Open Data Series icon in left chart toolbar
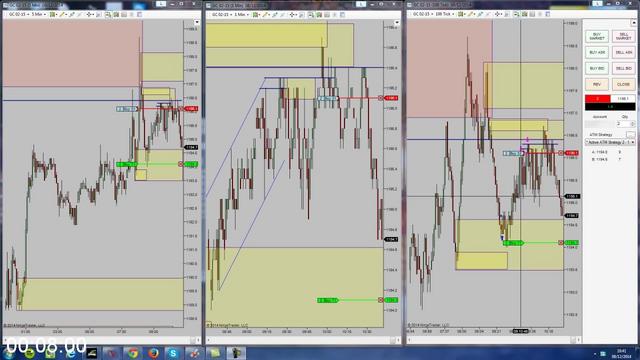 pyautogui.click(x=116, y=14)
